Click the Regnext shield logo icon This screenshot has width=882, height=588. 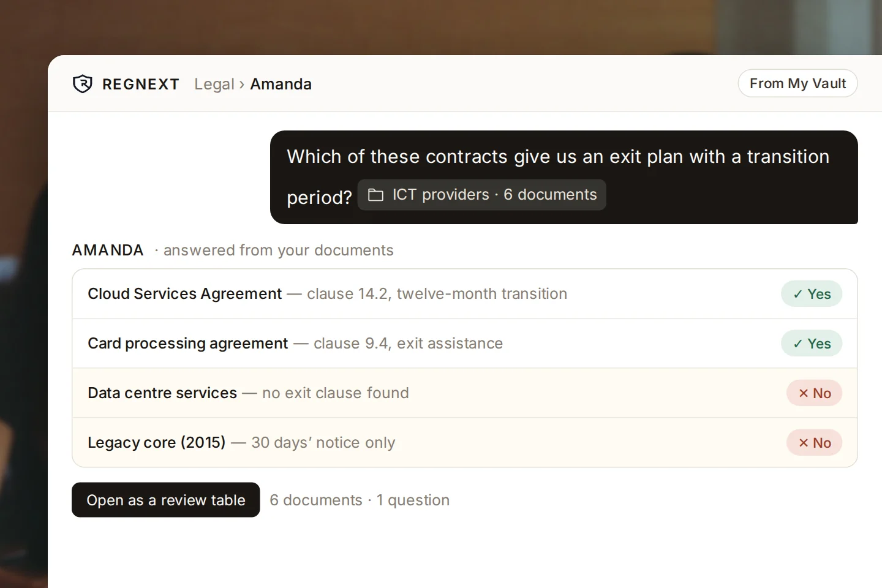83,84
